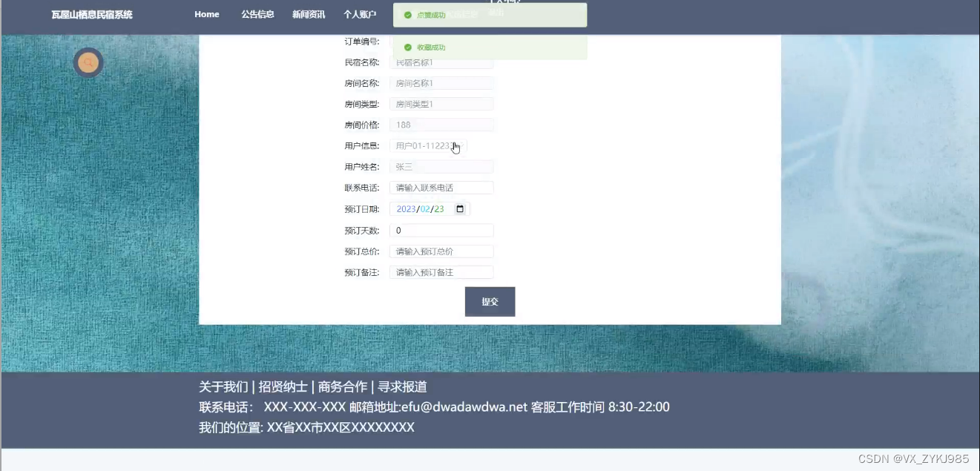Click the 预订日期 date field
Screen dimensions: 980x471
[x=430, y=209]
